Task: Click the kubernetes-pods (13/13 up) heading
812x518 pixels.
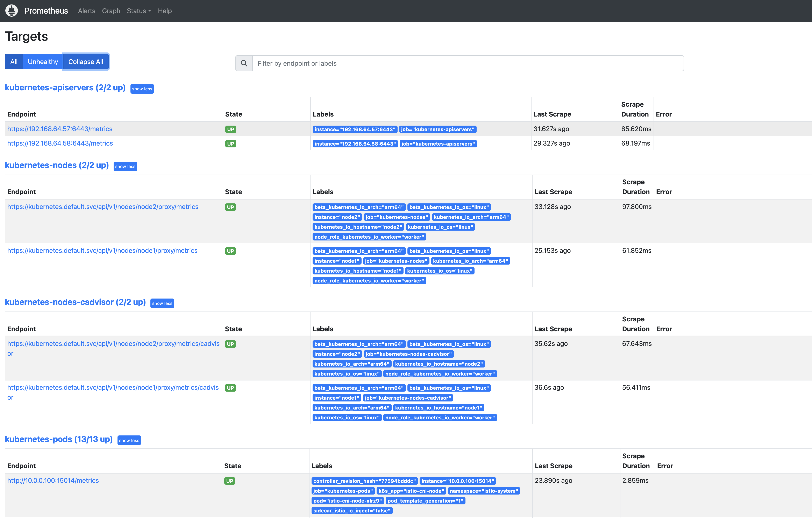Action: click(x=59, y=439)
